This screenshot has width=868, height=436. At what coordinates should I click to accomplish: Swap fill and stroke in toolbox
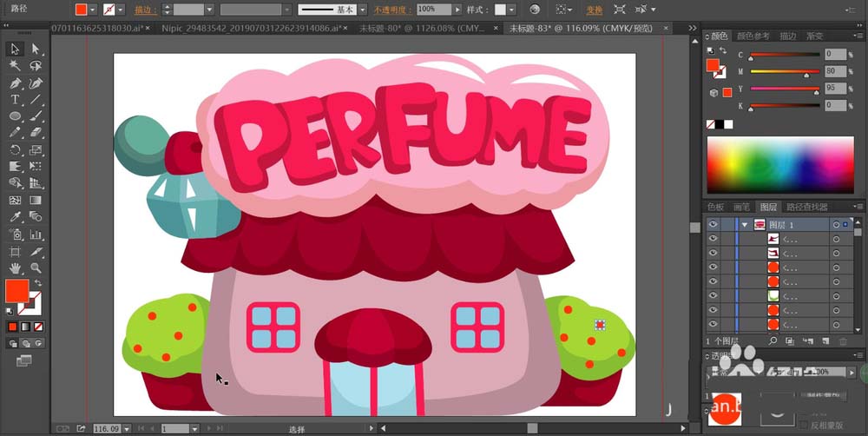(x=37, y=282)
